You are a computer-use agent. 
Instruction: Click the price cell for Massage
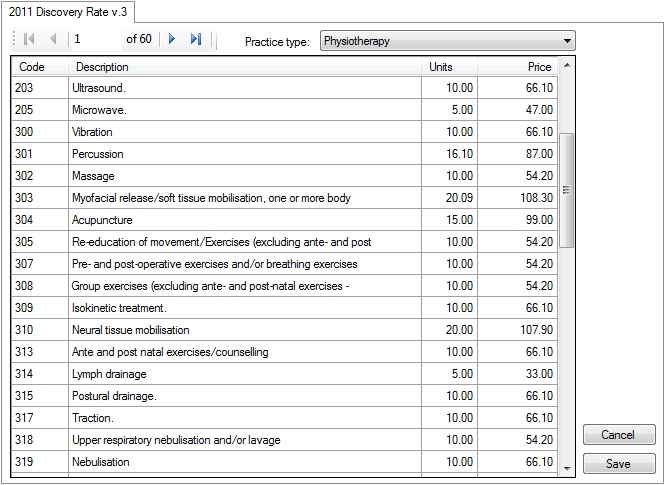coord(516,176)
